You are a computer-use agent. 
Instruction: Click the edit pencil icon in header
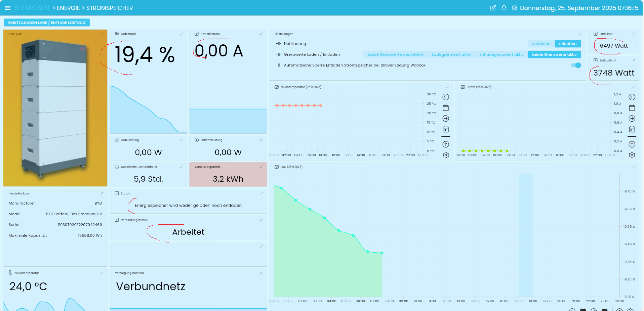[493, 8]
